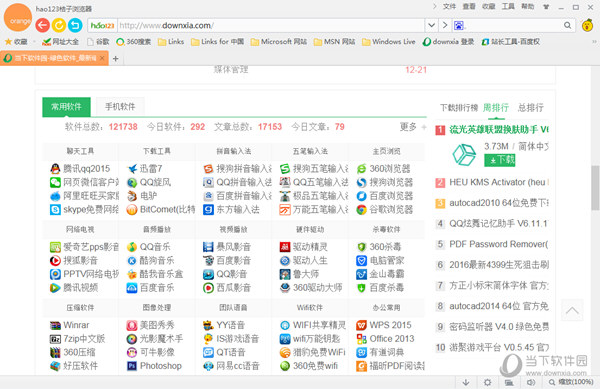Click the green 下载 download button
This screenshot has height=389, width=600.
coord(500,160)
